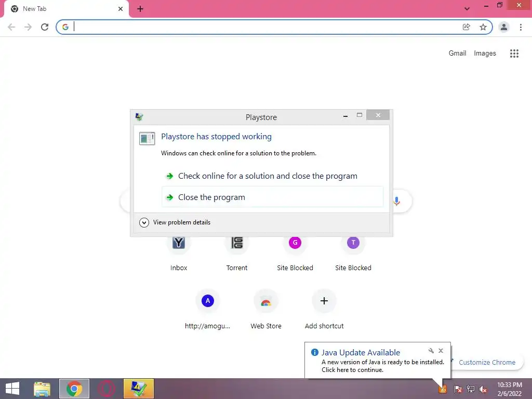This screenshot has width=532, height=399.
Task: Click the Google G icon in address bar
Action: (x=65, y=27)
